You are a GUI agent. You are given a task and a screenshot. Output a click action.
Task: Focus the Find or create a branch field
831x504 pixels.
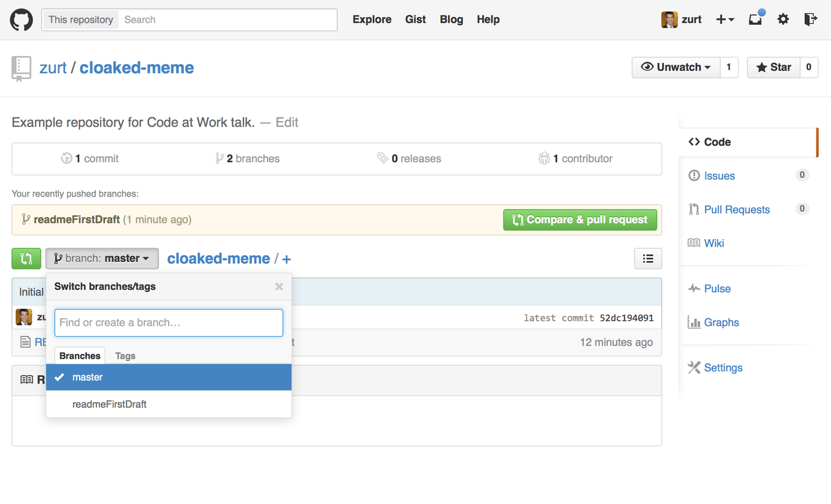169,323
